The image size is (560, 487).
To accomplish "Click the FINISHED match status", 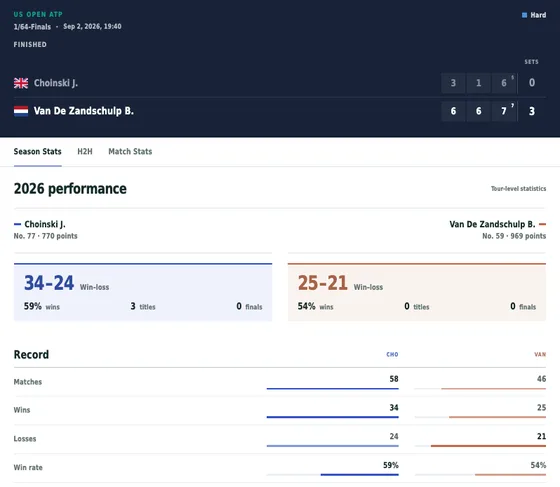I will 30,45.
